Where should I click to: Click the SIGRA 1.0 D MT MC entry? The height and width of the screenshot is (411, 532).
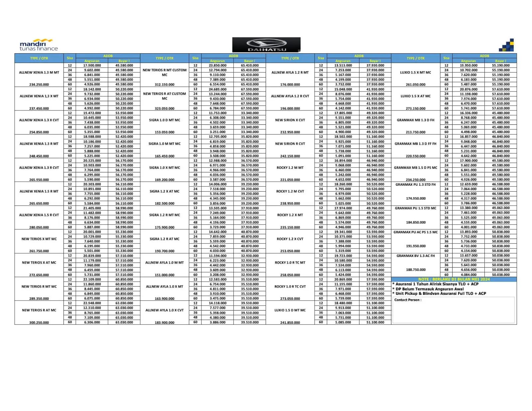[165, 120]
